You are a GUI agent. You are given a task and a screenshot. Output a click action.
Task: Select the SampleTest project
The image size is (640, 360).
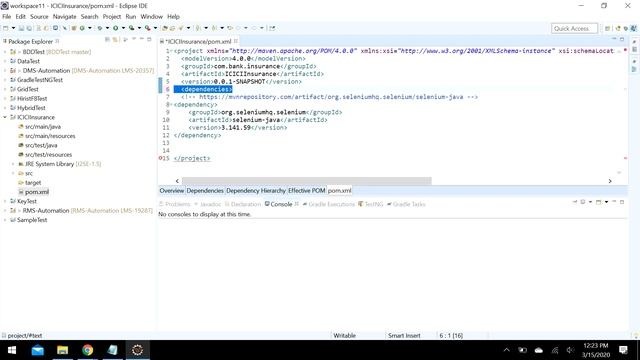pos(32,220)
